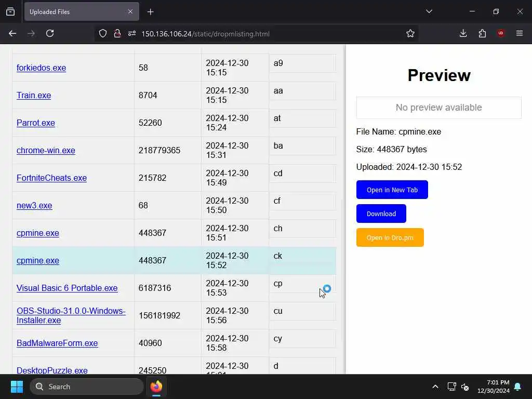The image size is (532, 399).
Task: Click the taskbar Search box
Action: click(x=87, y=387)
